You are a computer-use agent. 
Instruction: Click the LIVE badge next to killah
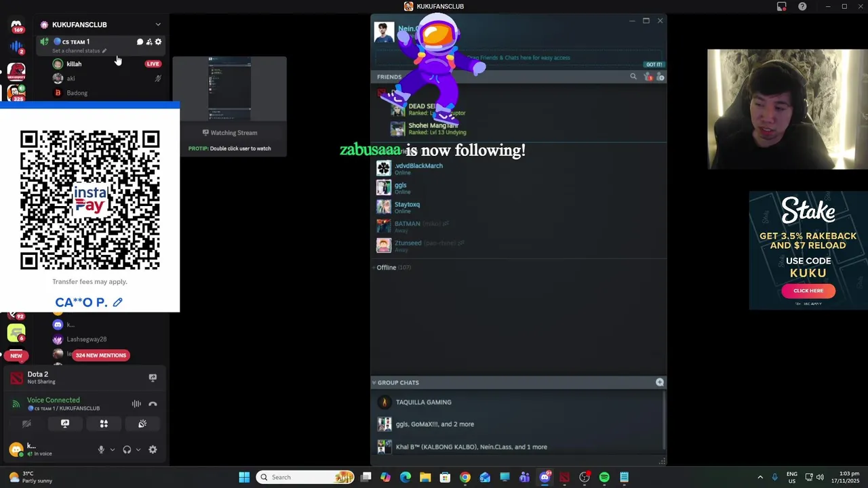(153, 64)
